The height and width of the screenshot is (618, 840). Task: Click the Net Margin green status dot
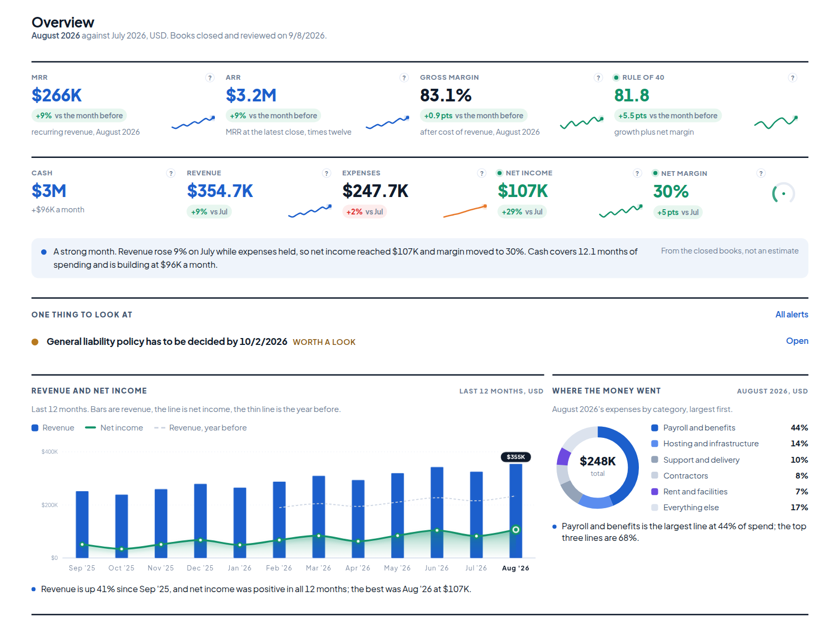(655, 173)
